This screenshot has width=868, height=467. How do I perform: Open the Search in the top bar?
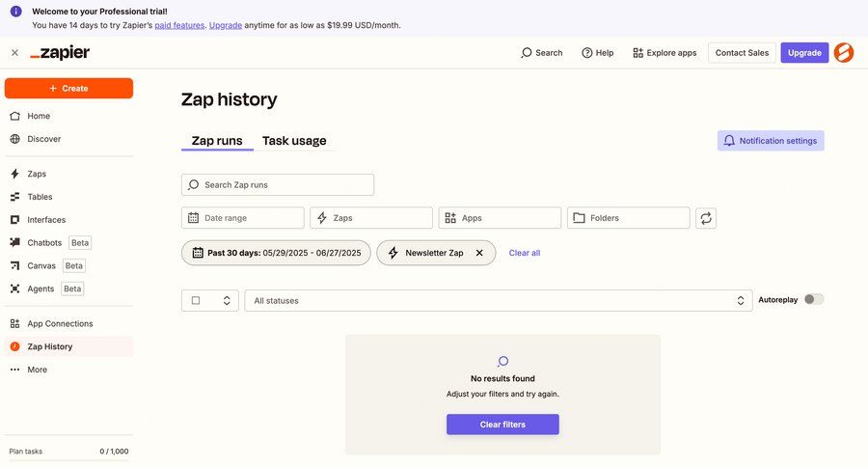point(541,53)
